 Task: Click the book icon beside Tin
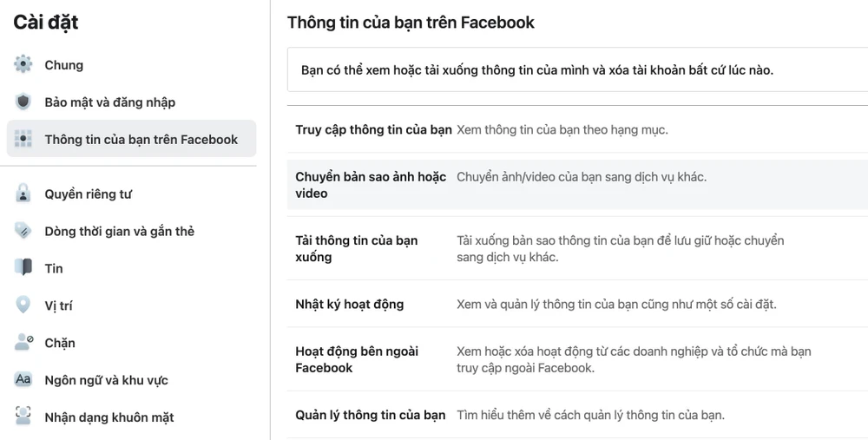click(x=23, y=268)
